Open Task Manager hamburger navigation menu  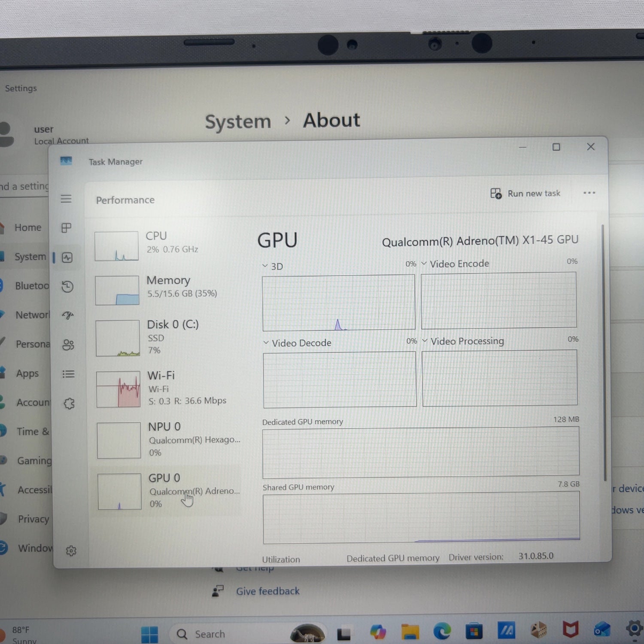click(x=66, y=198)
